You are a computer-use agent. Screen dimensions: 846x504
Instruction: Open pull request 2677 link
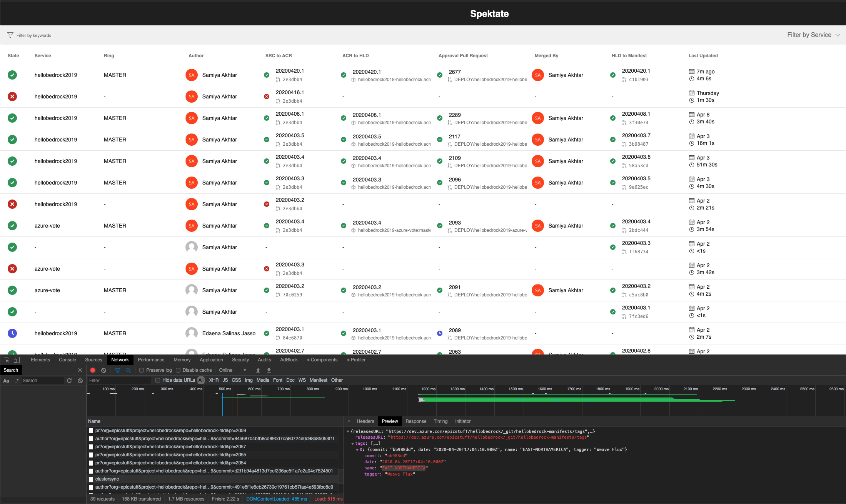click(x=455, y=72)
